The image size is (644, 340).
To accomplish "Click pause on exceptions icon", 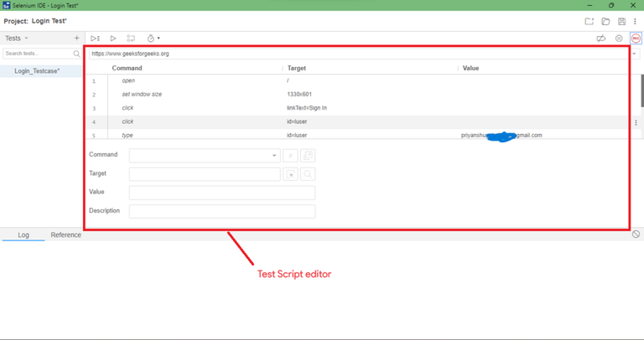I will [x=619, y=39].
